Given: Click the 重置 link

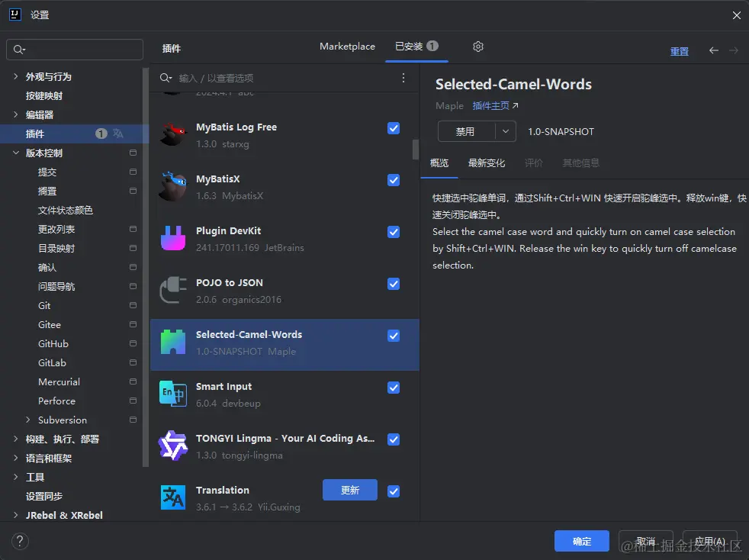Looking at the screenshot, I should [680, 51].
